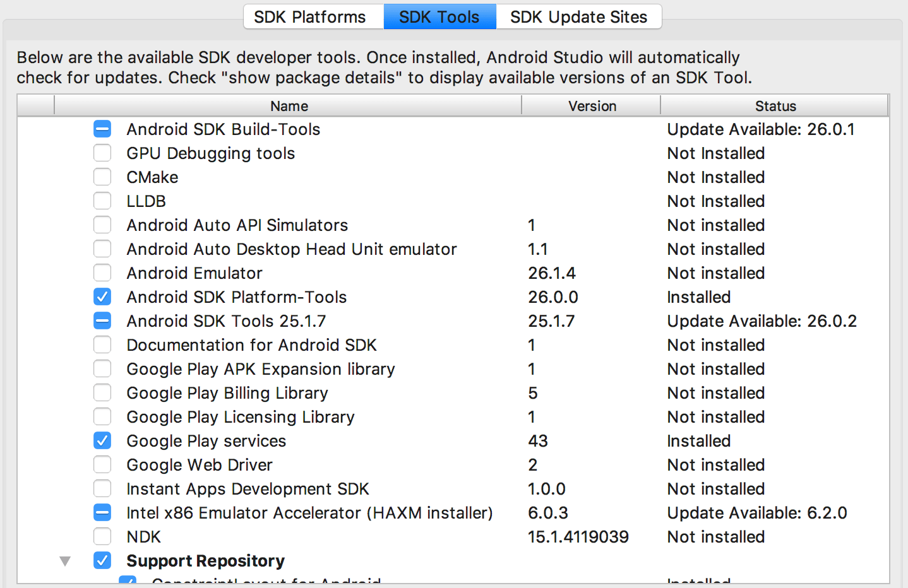
Task: Click the "Update Available: 26.0.2" status
Action: point(762,321)
